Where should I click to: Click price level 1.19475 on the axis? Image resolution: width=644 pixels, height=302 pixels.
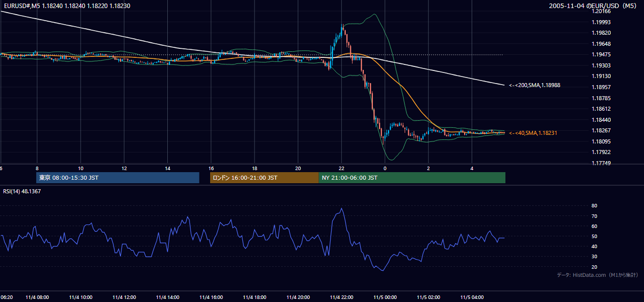click(601, 54)
